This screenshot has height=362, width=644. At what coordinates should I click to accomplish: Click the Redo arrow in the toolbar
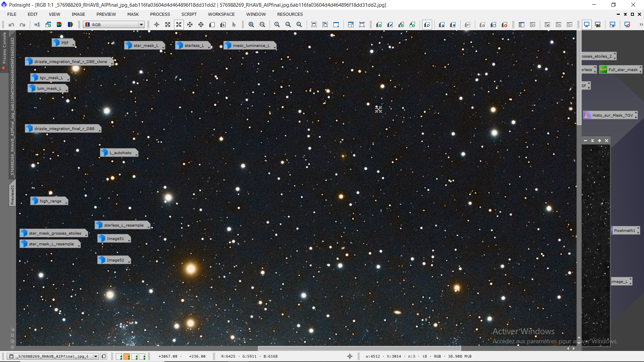tap(22, 25)
